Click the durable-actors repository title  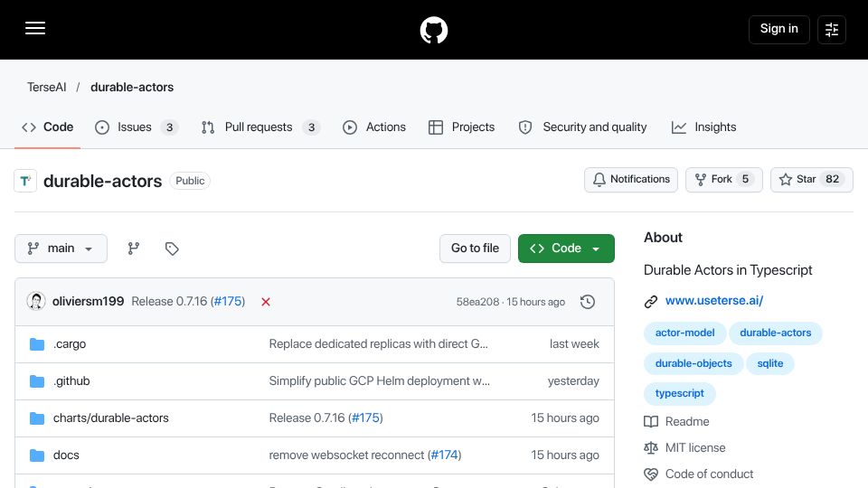(x=102, y=181)
